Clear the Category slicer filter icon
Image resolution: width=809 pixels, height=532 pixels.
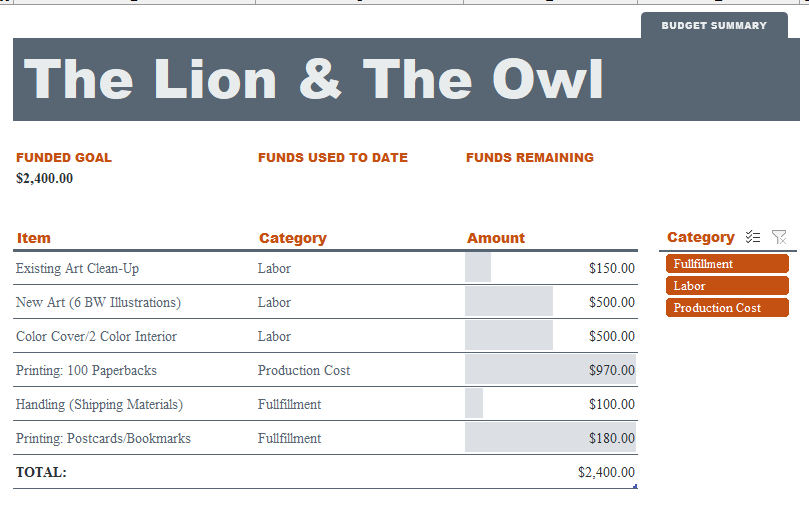pos(779,237)
